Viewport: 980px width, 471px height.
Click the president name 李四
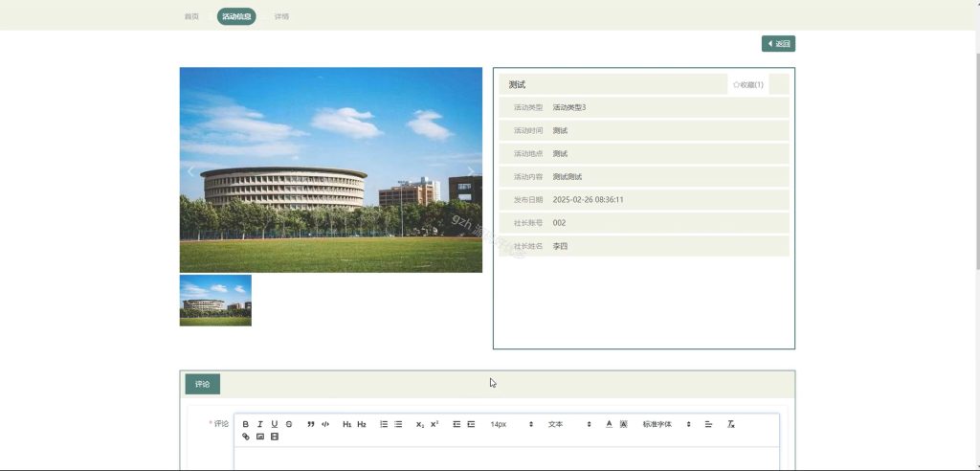(560, 246)
